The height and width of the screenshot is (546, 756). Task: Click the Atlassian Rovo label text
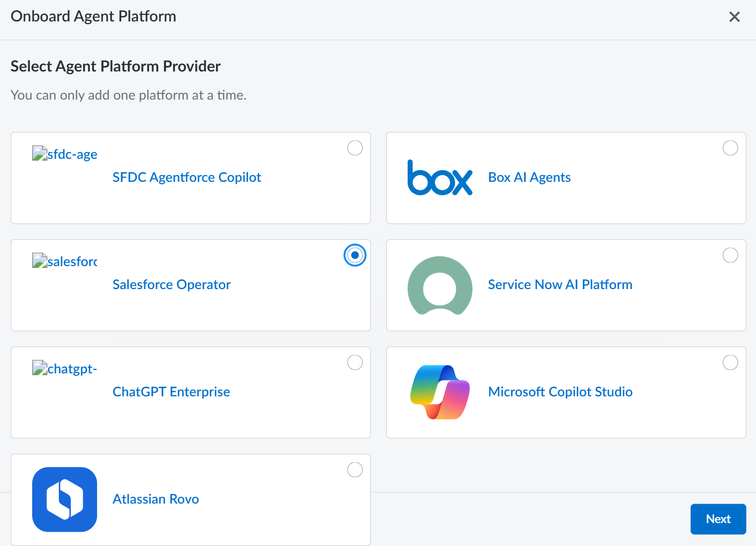coord(156,499)
